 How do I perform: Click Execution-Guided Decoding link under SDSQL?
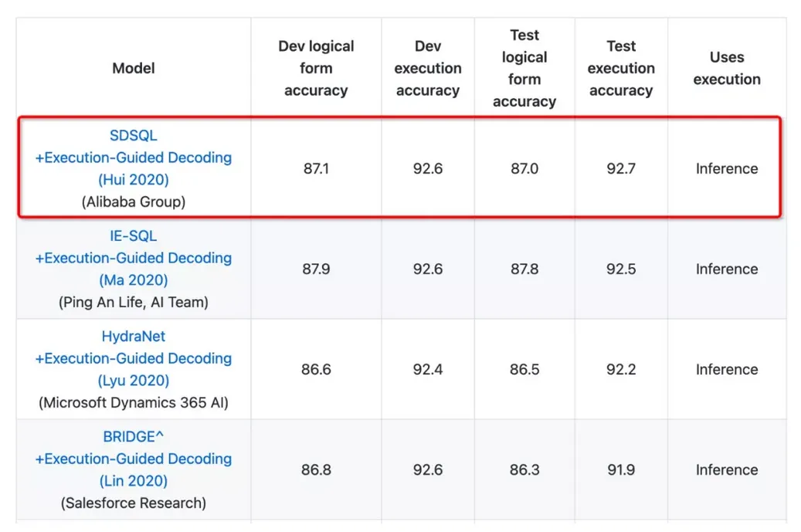click(x=134, y=158)
